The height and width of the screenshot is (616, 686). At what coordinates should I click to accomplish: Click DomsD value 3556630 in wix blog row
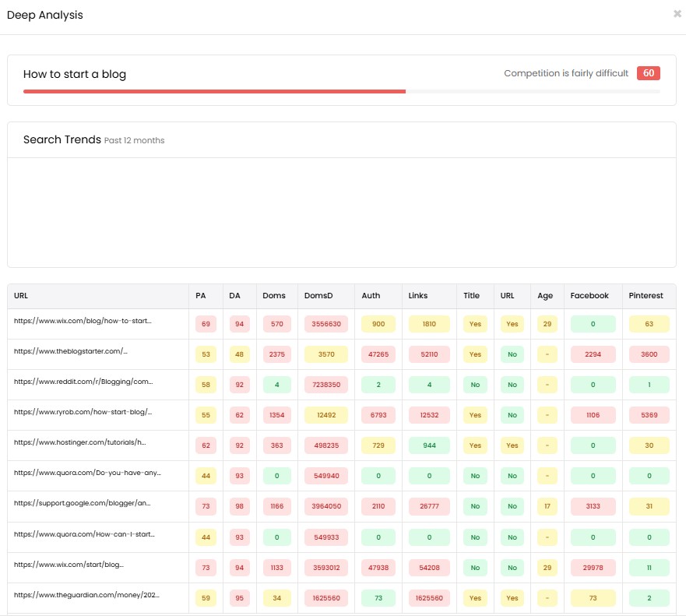(326, 324)
